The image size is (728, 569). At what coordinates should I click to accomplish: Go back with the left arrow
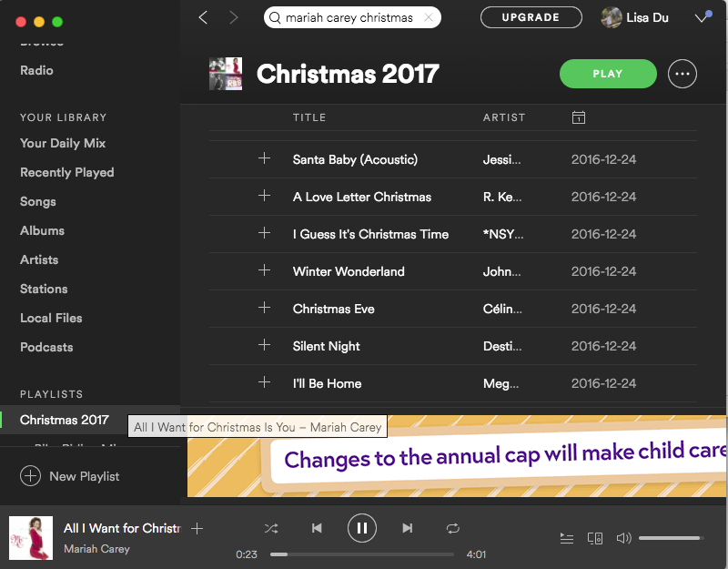click(203, 17)
